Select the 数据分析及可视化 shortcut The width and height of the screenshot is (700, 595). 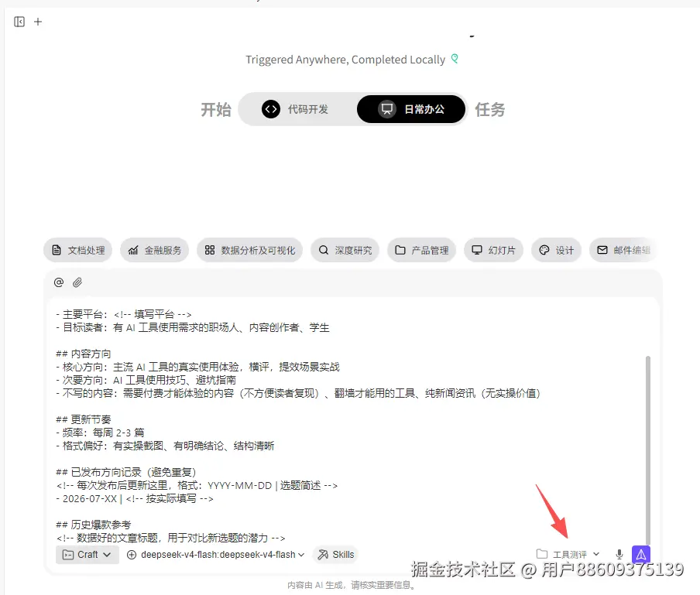249,250
